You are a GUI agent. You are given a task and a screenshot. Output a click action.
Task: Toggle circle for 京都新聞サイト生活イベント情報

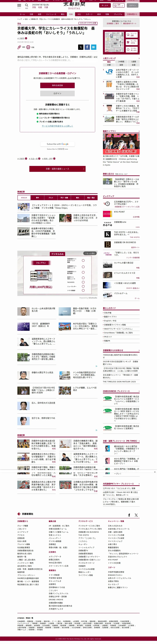pos(83,260)
